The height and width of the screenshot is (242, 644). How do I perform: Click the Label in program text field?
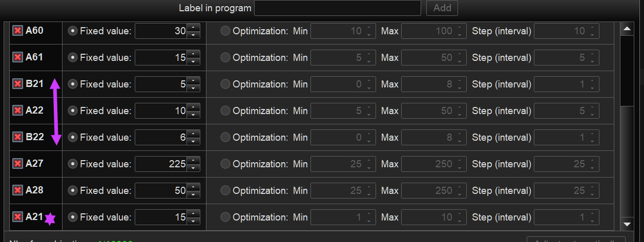tap(337, 8)
